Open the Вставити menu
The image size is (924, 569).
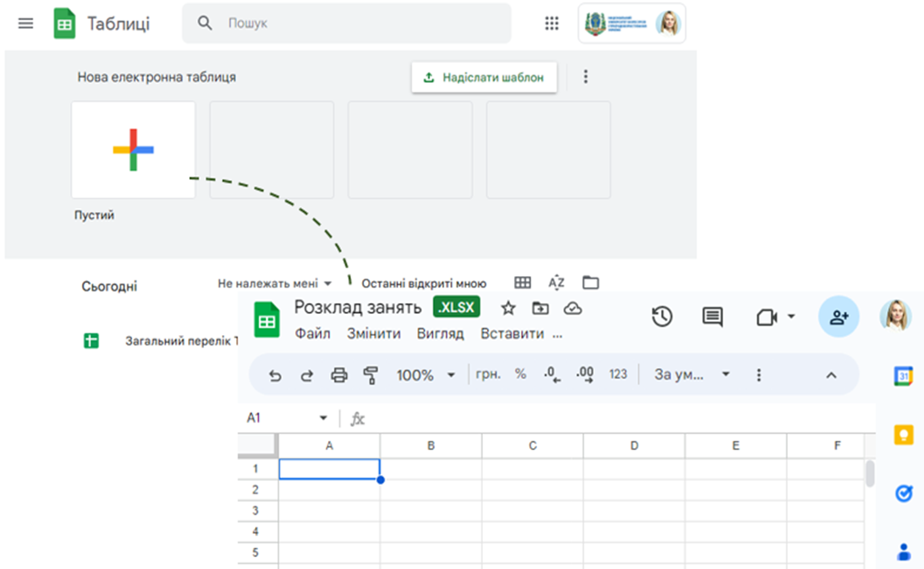pos(512,334)
